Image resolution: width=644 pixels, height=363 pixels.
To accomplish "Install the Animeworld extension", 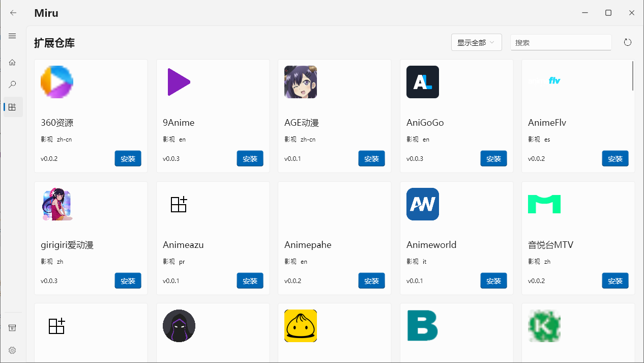I will [x=493, y=281].
